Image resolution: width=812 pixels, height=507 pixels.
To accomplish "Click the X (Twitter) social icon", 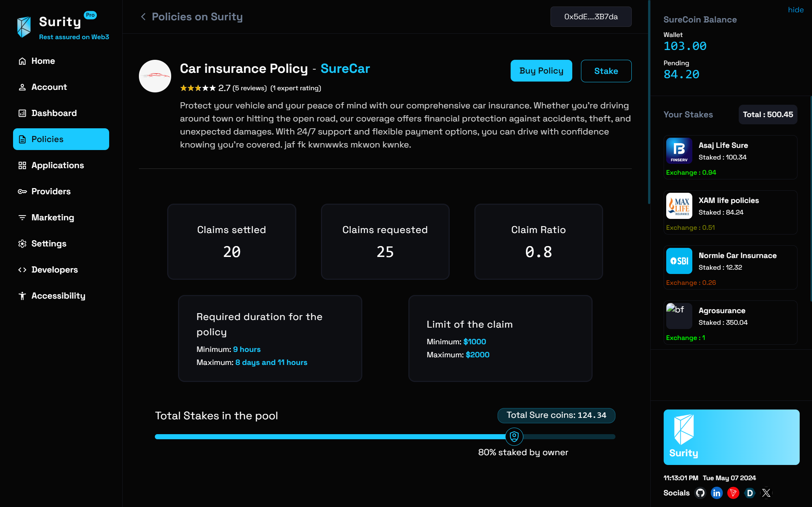I will [766, 493].
